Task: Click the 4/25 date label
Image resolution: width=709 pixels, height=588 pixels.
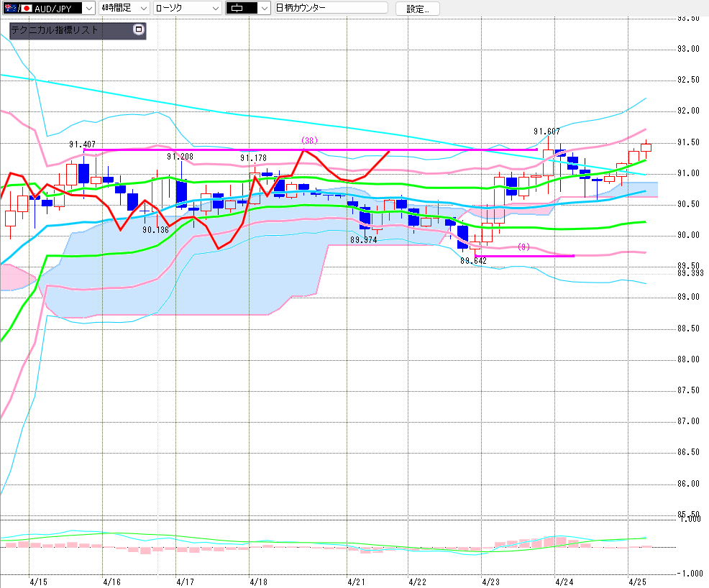Action: point(638,582)
